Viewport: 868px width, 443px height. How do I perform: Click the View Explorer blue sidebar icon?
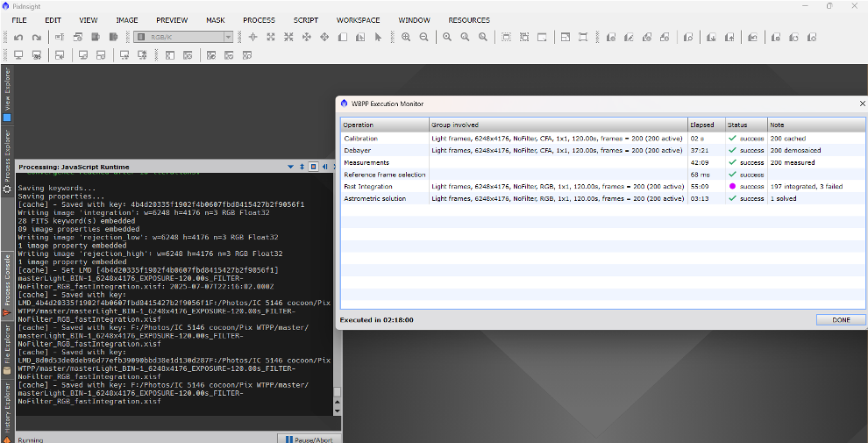tap(7, 118)
